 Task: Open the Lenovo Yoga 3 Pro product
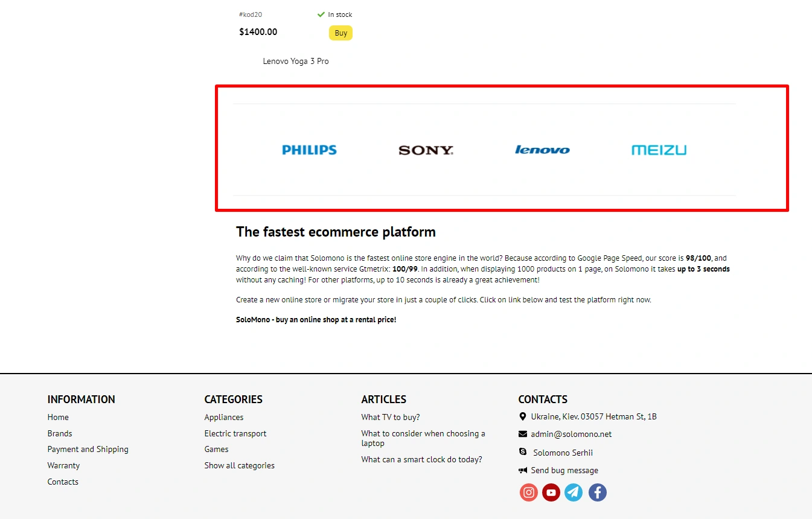[296, 62]
